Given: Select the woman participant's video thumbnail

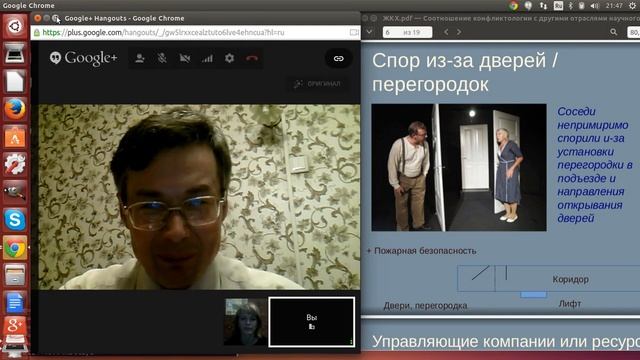Looking at the screenshot, I should 245,322.
